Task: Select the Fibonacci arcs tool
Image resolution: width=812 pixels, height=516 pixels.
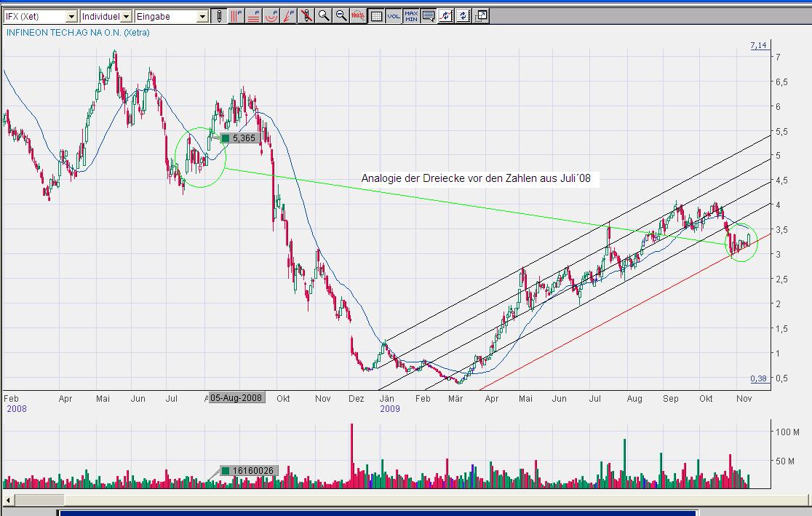Action: point(271,16)
